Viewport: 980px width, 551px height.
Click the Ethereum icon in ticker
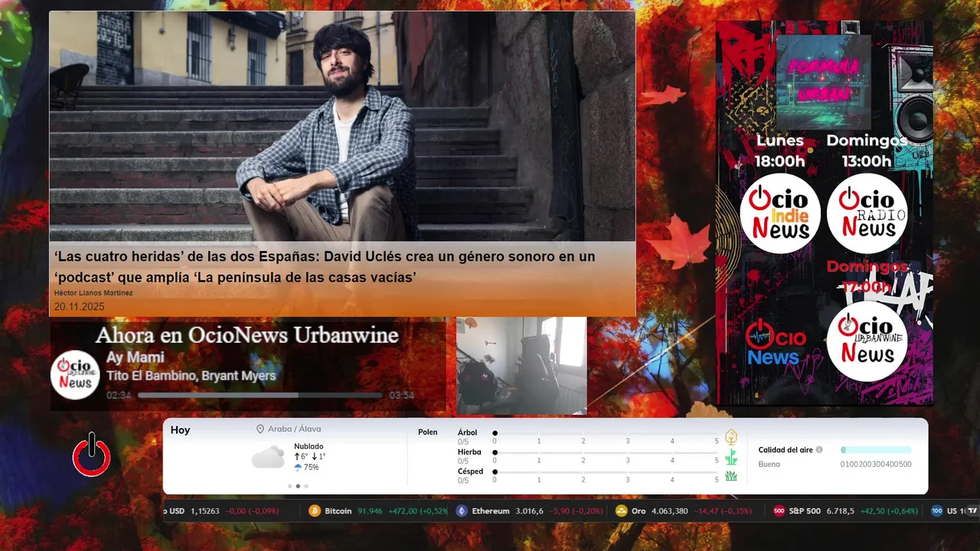click(x=461, y=511)
